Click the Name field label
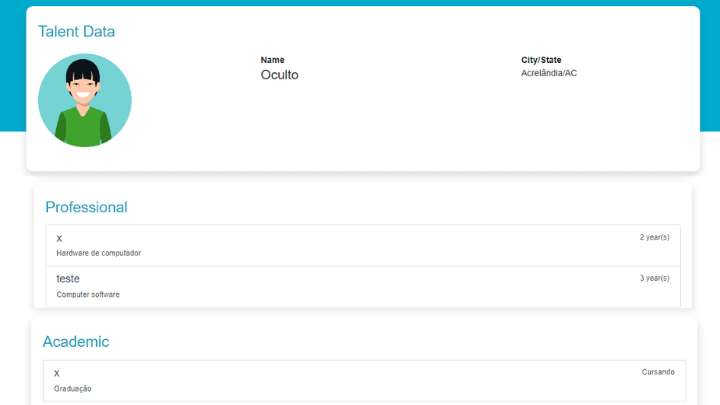 [x=273, y=60]
